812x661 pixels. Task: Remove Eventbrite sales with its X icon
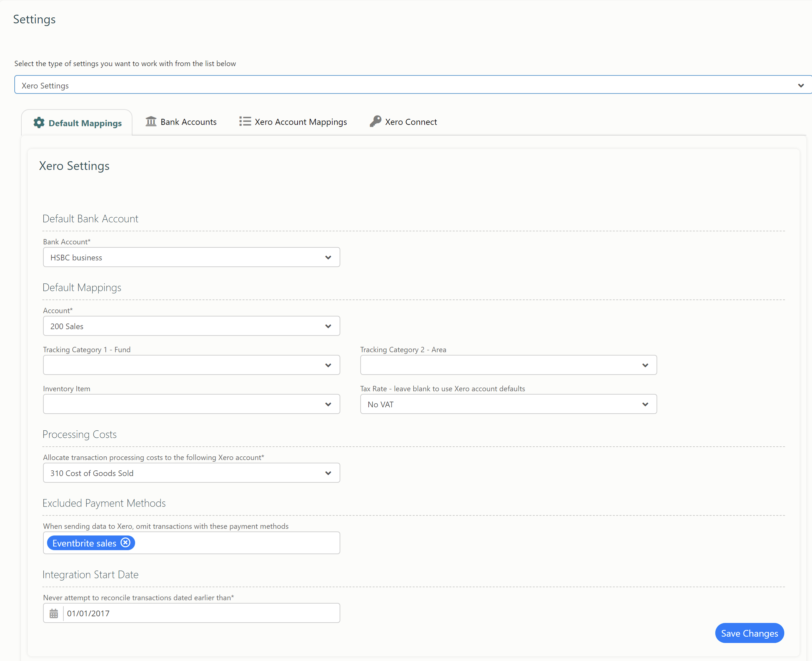click(125, 542)
